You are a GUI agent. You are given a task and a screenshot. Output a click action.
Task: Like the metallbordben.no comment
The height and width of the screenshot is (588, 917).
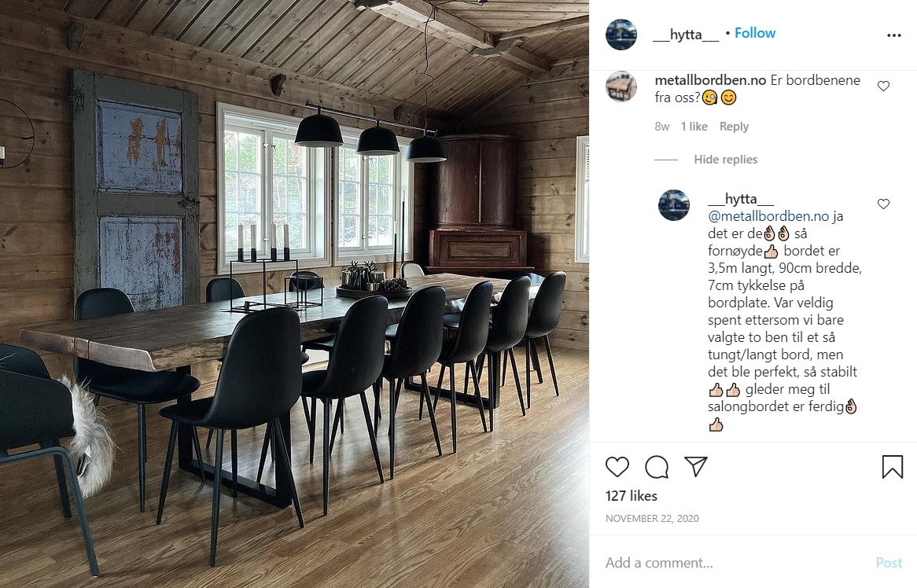[x=884, y=86]
